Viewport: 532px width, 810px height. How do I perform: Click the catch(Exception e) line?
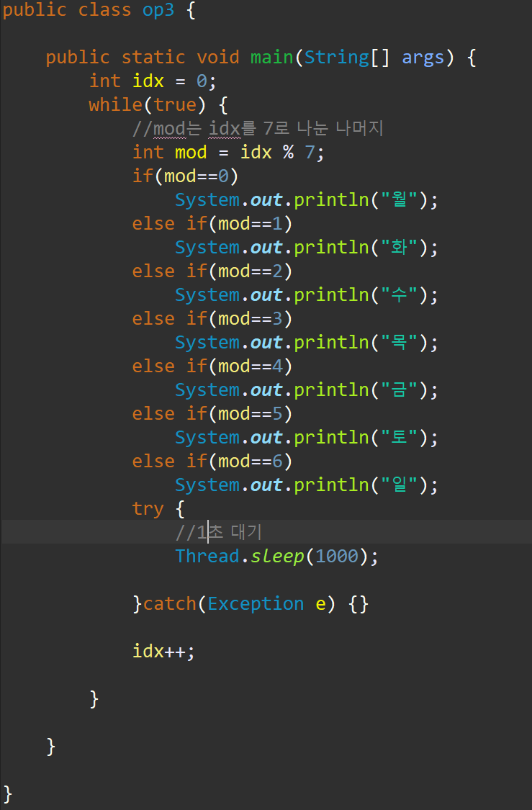251,604
